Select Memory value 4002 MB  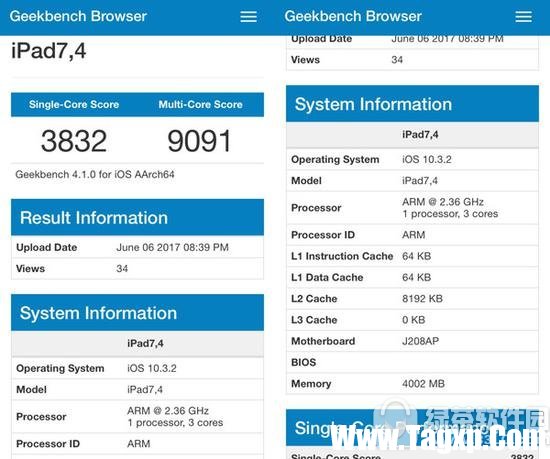tap(423, 384)
